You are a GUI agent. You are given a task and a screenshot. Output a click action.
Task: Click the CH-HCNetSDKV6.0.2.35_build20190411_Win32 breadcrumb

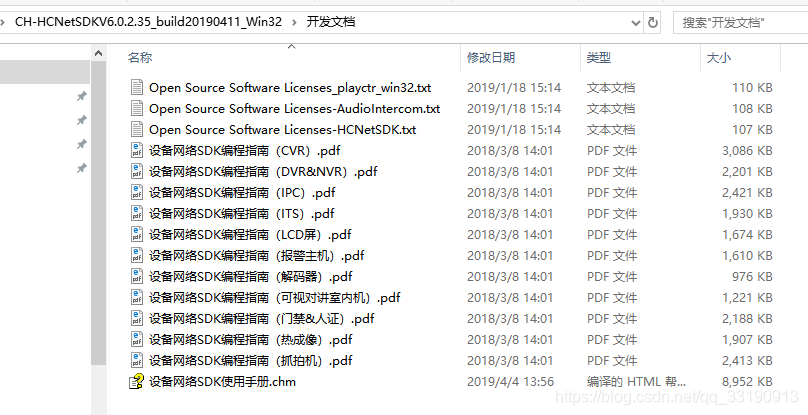point(148,22)
